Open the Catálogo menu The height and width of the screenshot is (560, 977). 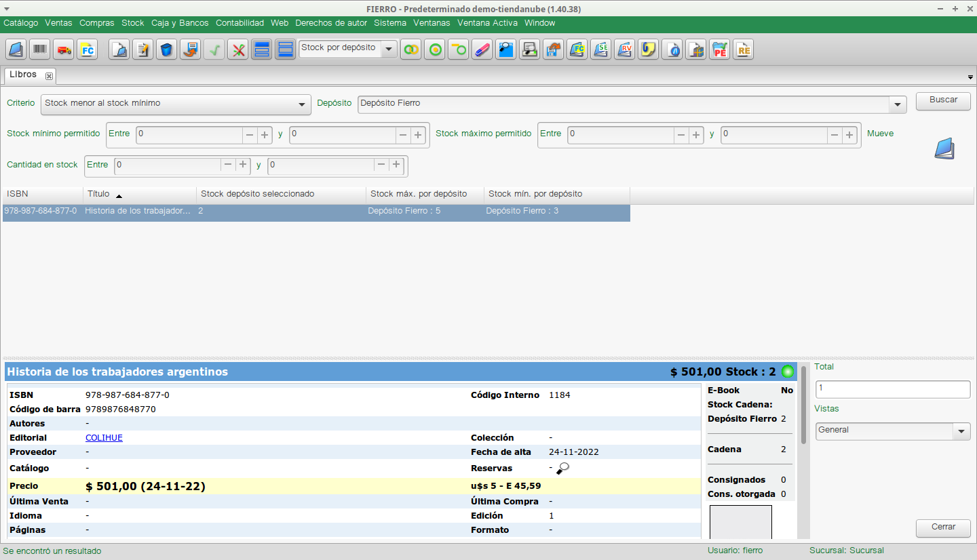pyautogui.click(x=21, y=23)
